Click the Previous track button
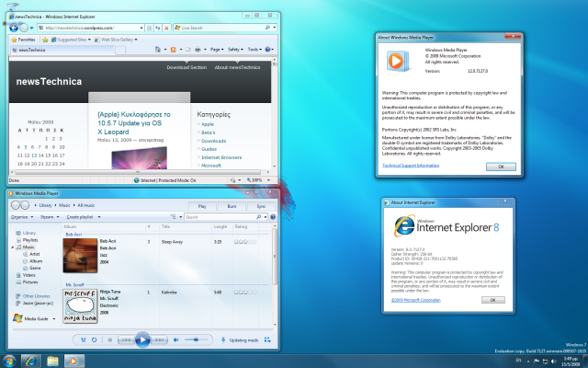 tap(127, 339)
